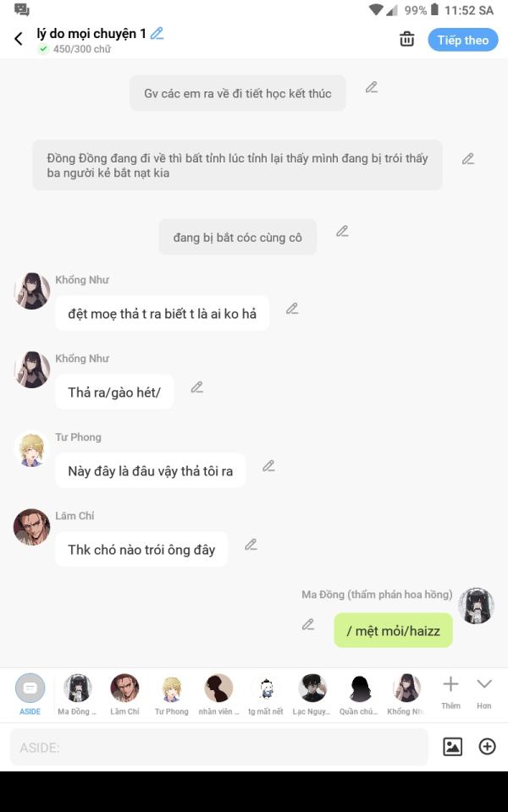Tap the back arrow icon

point(19,39)
